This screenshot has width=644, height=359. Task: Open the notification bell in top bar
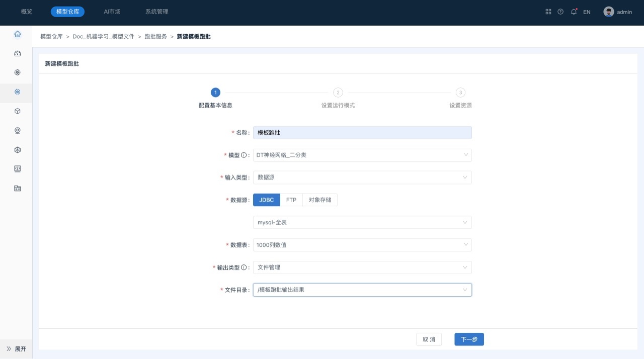[574, 12]
